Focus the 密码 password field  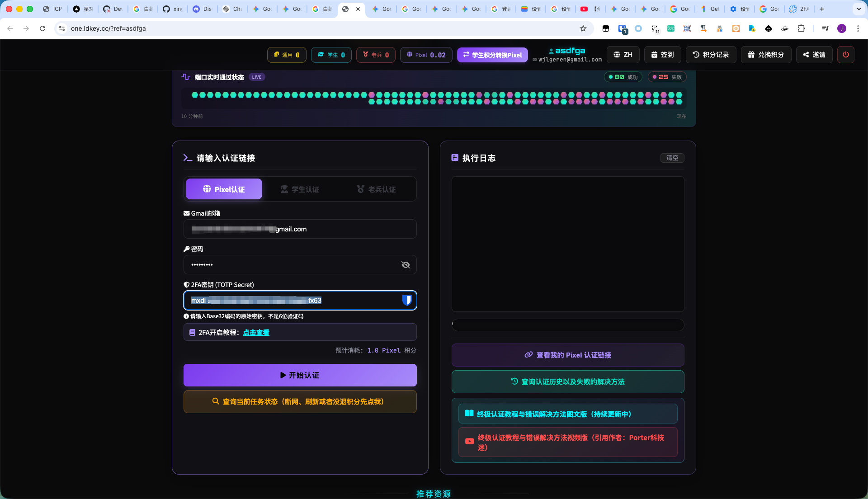(300, 265)
